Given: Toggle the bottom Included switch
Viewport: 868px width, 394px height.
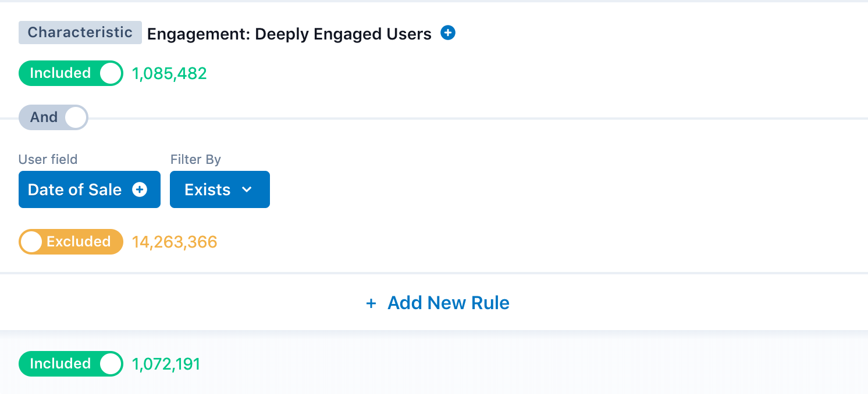Looking at the screenshot, I should (x=71, y=364).
